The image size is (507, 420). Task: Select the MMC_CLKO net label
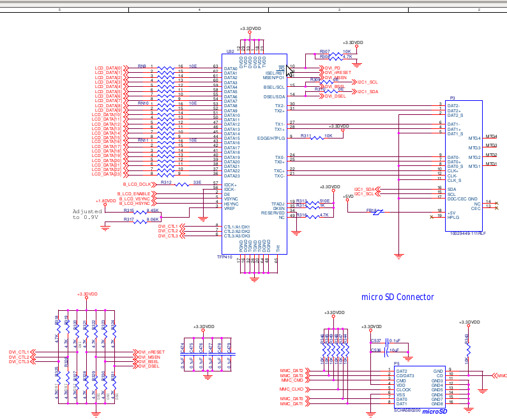(292, 389)
